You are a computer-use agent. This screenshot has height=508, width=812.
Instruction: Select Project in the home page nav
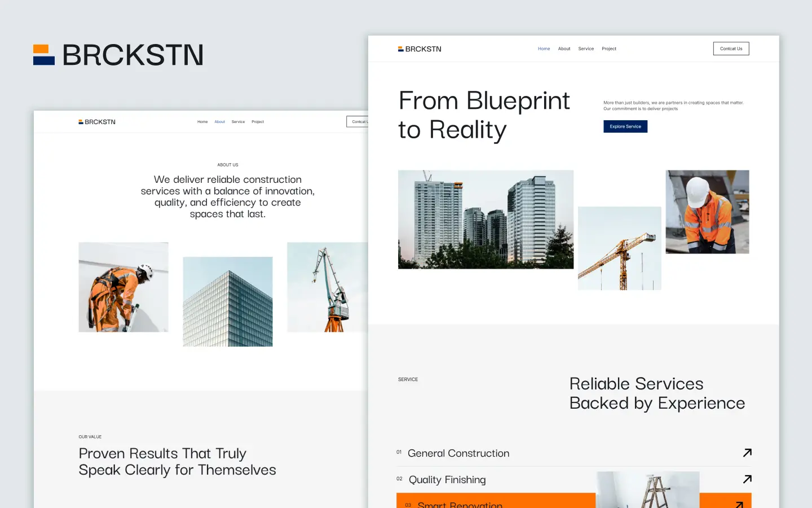(609, 49)
